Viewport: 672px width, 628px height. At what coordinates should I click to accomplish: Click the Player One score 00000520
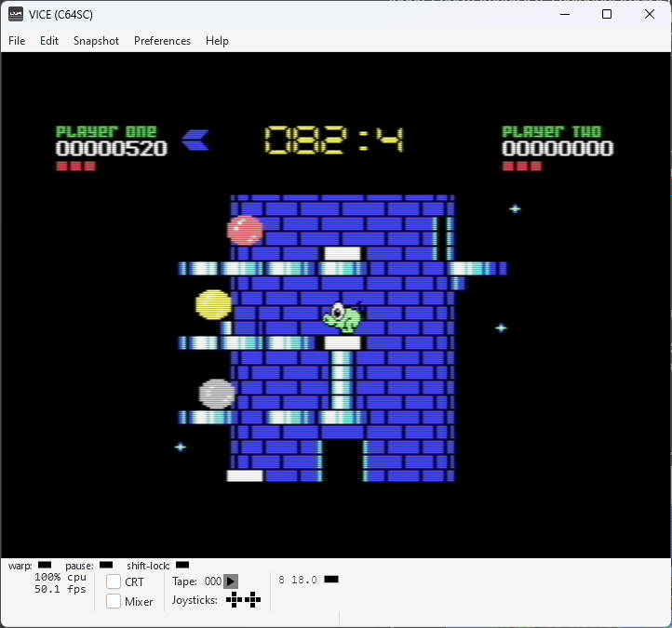tap(112, 149)
